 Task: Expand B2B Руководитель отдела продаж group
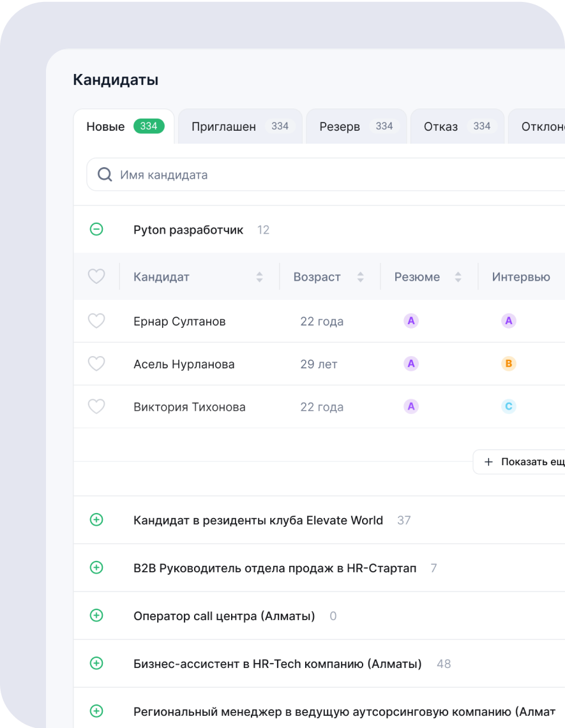pos(96,568)
